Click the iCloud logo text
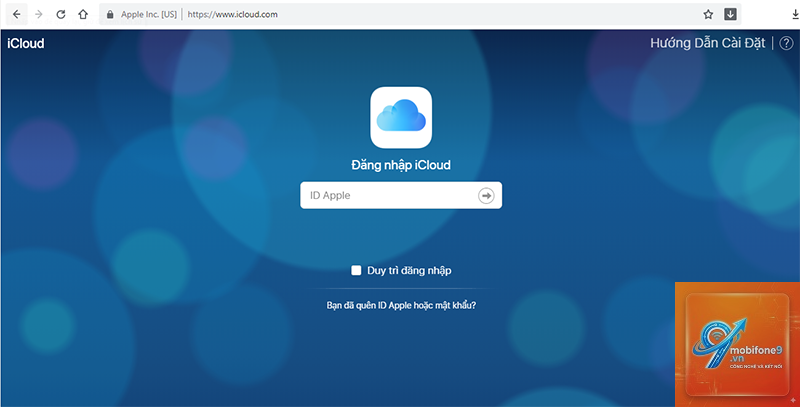 26,43
